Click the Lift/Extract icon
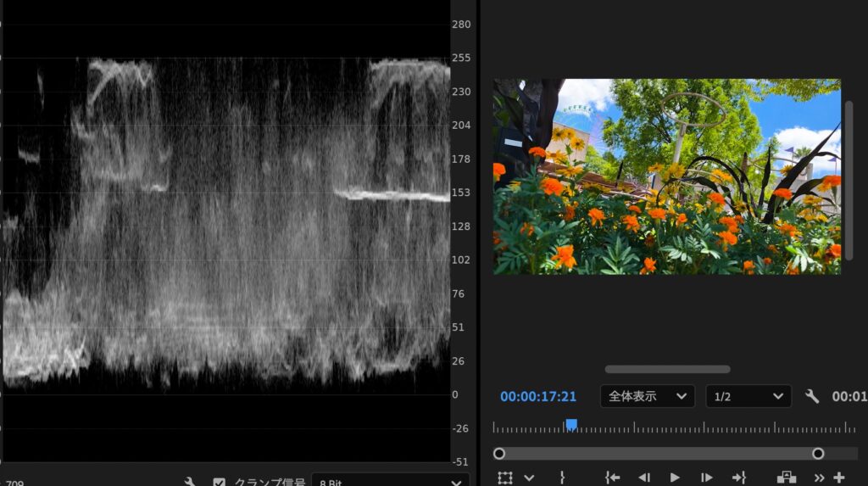The image size is (868, 486). point(787,478)
